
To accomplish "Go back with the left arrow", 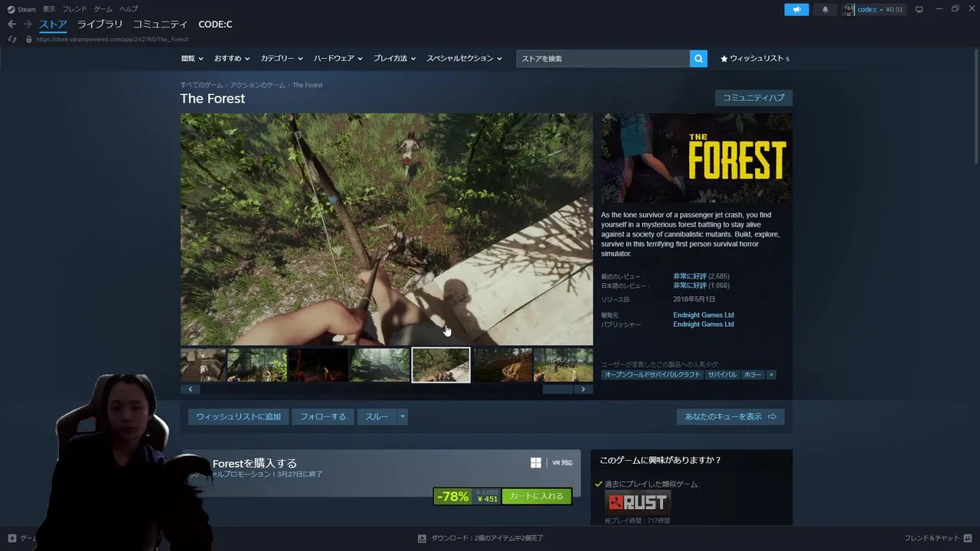I will pos(11,24).
